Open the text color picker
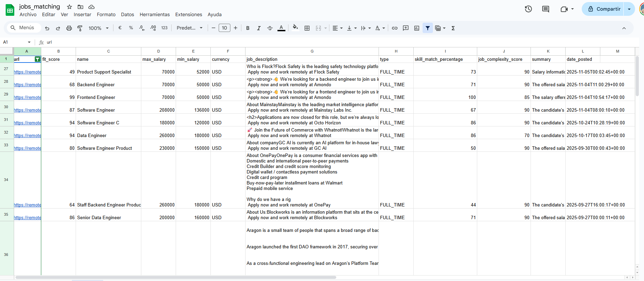 point(281,28)
